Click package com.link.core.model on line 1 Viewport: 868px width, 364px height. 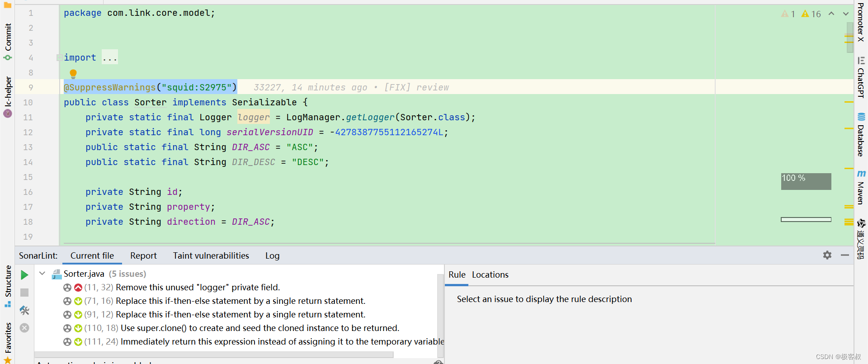pos(139,13)
